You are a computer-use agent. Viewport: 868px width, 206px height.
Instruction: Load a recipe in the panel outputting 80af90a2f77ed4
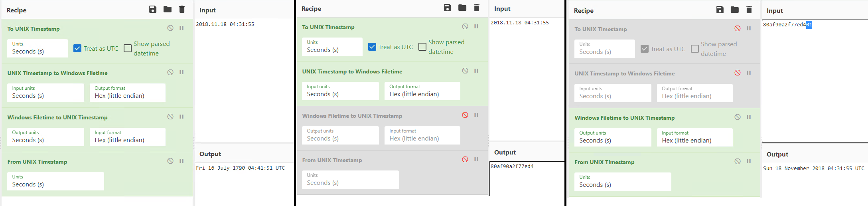[x=462, y=8]
